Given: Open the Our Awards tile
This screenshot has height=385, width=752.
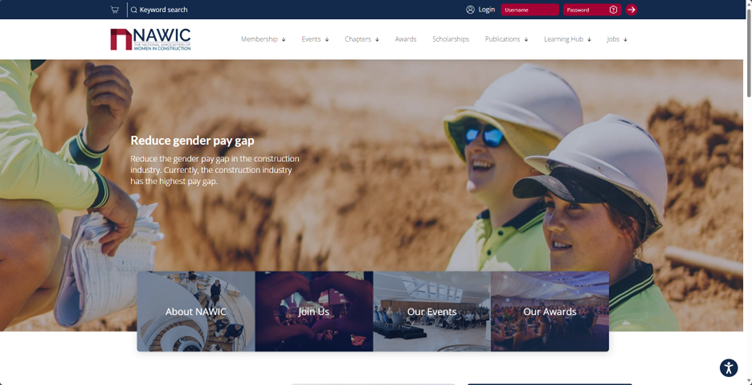Looking at the screenshot, I should 550,312.
